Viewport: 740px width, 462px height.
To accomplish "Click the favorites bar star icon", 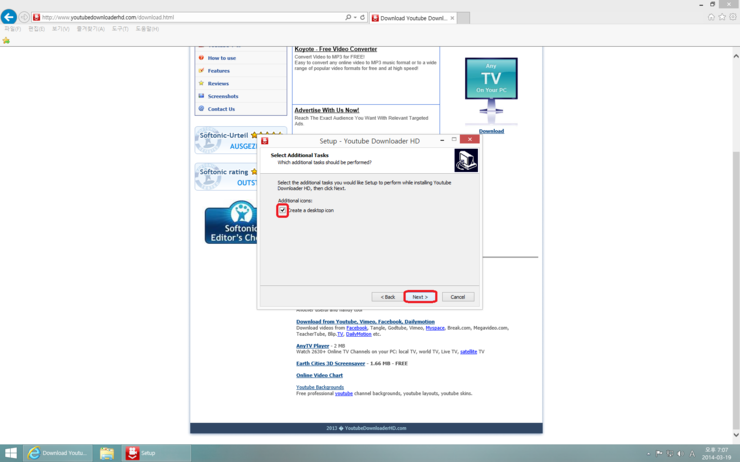I will [x=6, y=41].
